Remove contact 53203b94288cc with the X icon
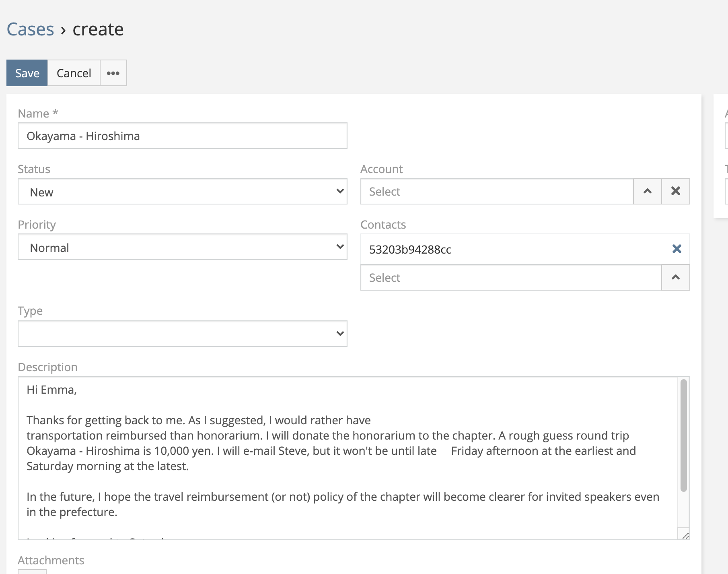This screenshot has height=574, width=728. 677,249
